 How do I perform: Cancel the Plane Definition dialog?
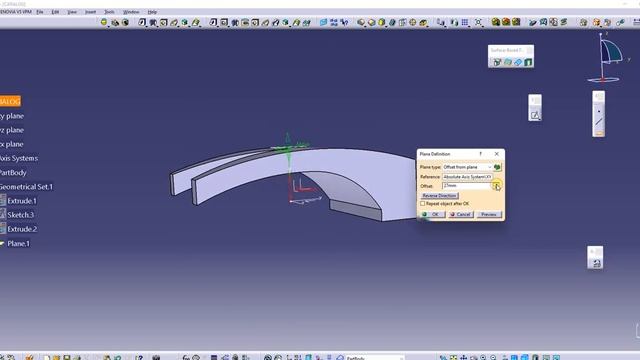[x=460, y=214]
